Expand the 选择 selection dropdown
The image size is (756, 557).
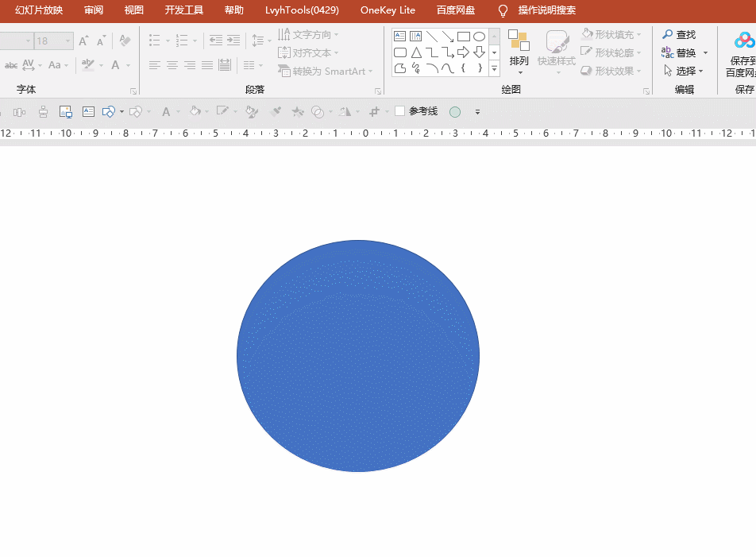click(683, 71)
